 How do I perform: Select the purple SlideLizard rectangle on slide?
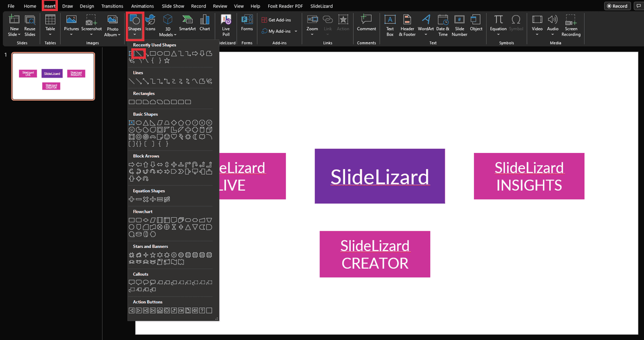click(x=379, y=176)
